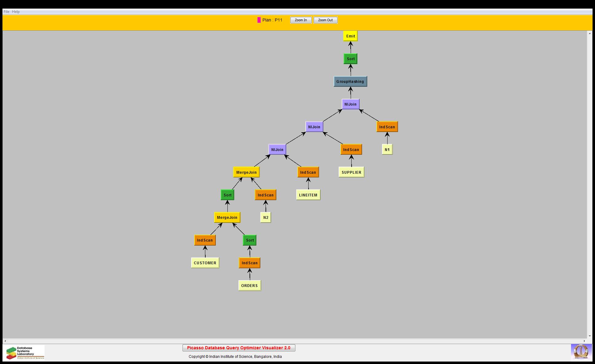Click the Picasso Database Query Optimizer Visualizer button
Image resolution: width=595 pixels, height=364 pixels.
point(238,348)
